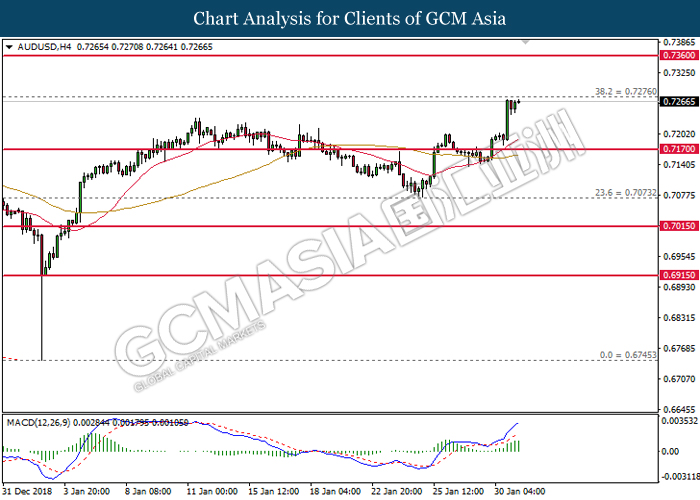Image resolution: width=700 pixels, height=500 pixels.
Task: Click the 0.003532 MACD scale value
Action: pos(680,421)
